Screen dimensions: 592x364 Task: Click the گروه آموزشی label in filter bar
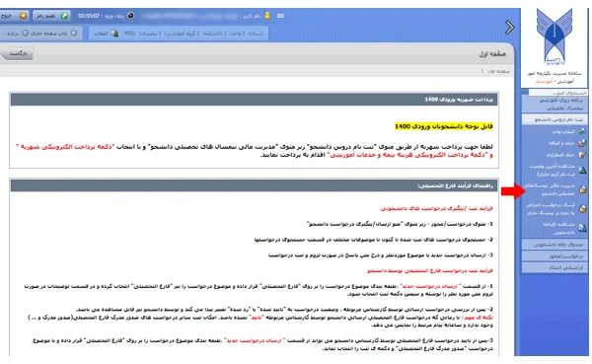pyautogui.click(x=181, y=34)
